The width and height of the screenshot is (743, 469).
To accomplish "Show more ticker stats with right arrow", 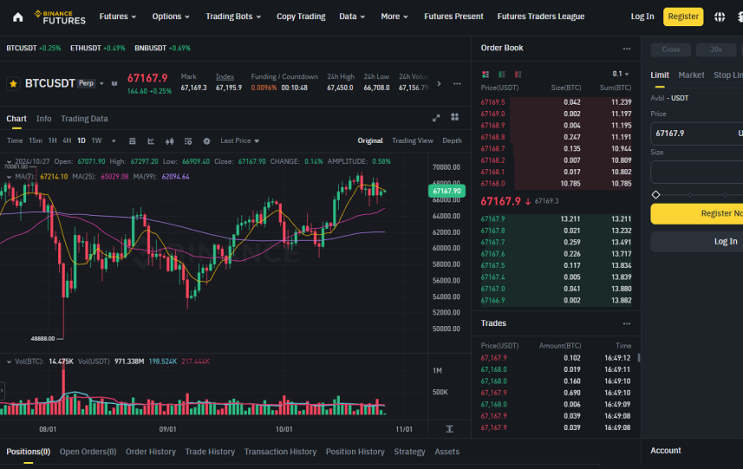I will click(x=439, y=83).
